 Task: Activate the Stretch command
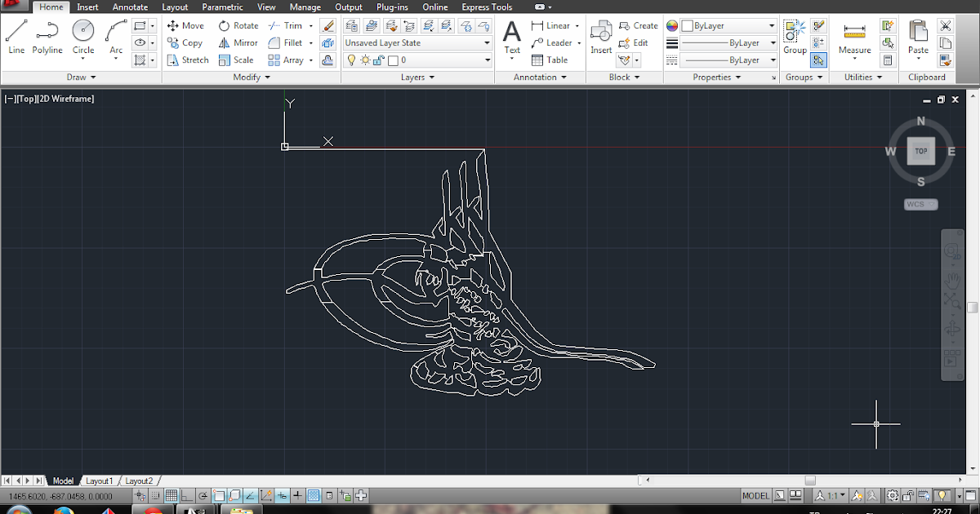coord(188,60)
